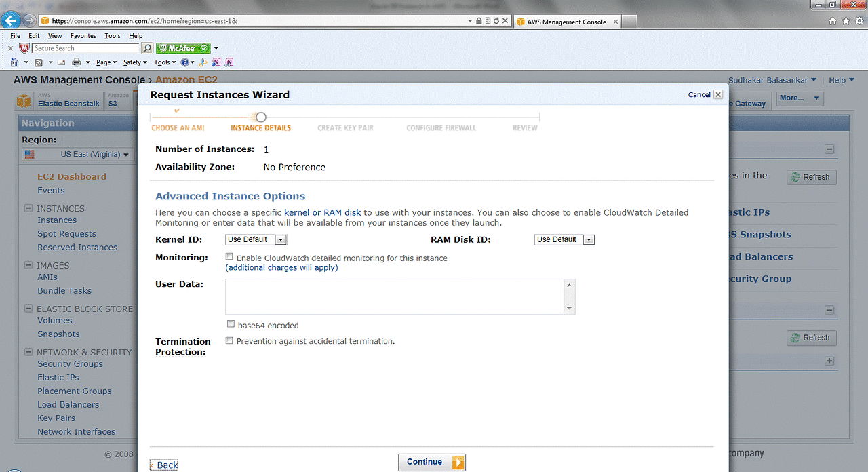Screen dimensions: 868x472
Task: Check the base64 encoded option
Action: [x=231, y=324]
